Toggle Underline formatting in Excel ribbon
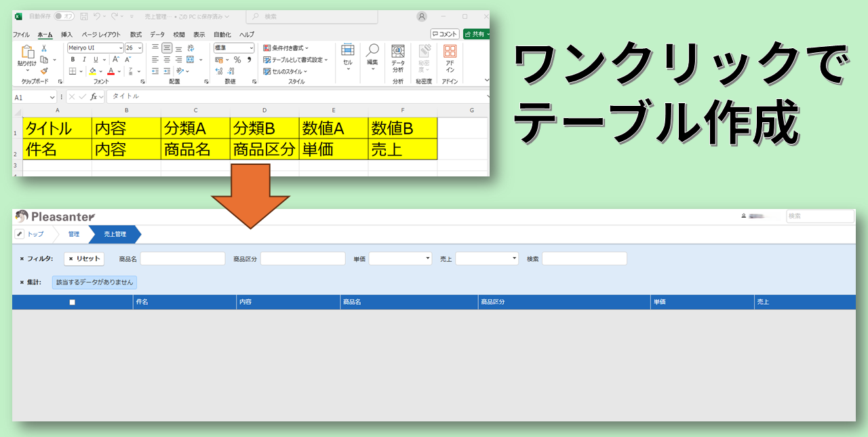 pyautogui.click(x=96, y=60)
